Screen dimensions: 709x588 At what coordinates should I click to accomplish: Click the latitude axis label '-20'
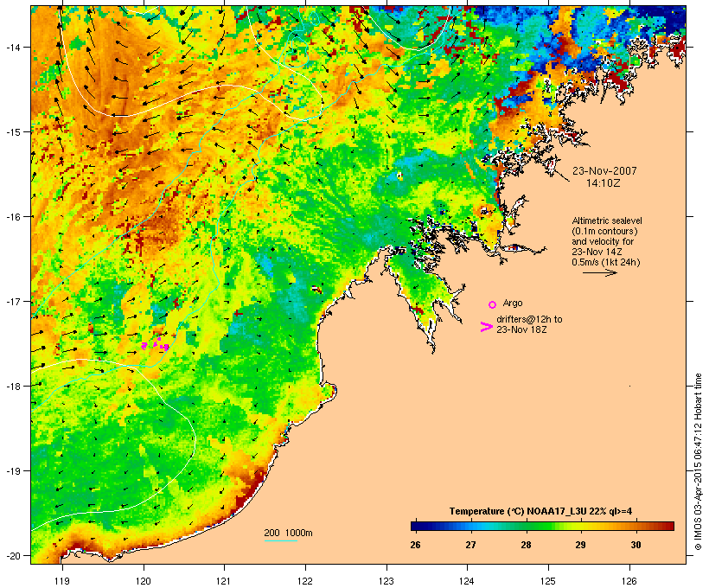click(12, 555)
